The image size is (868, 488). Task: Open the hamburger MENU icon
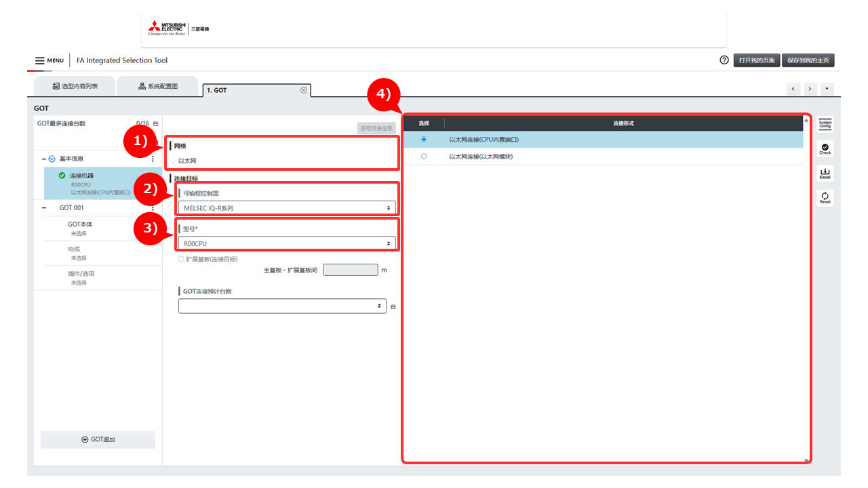pyautogui.click(x=40, y=60)
